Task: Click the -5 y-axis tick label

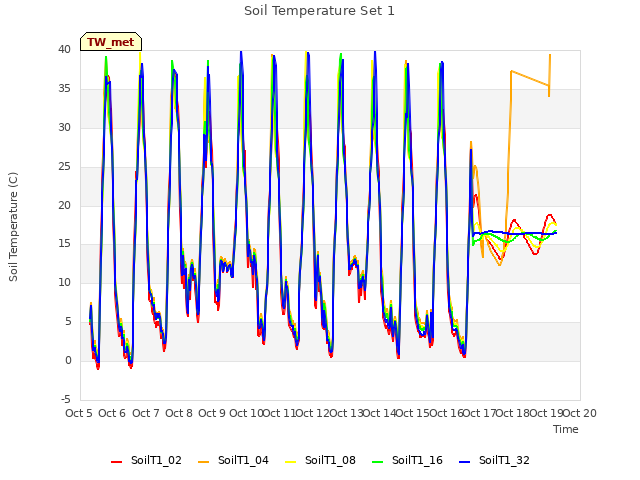Action: click(66, 399)
